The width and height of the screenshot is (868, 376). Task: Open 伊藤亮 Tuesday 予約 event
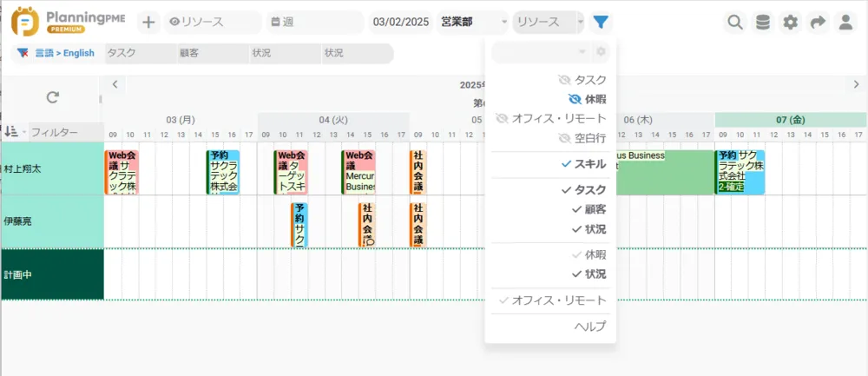(299, 225)
